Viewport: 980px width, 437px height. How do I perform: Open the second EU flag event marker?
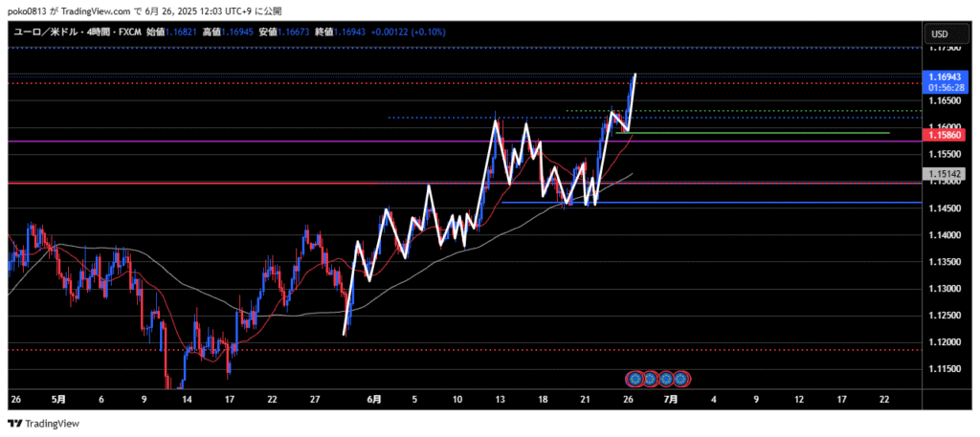click(649, 379)
